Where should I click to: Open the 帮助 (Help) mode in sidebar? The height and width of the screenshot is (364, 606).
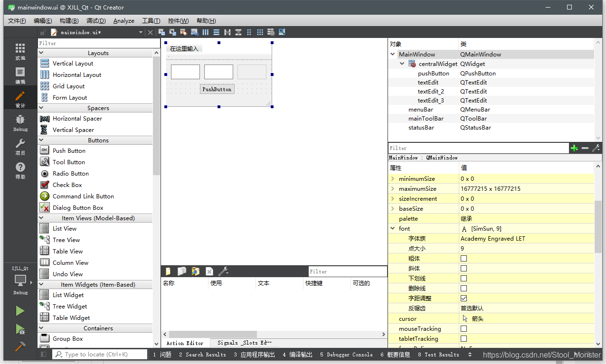20,170
